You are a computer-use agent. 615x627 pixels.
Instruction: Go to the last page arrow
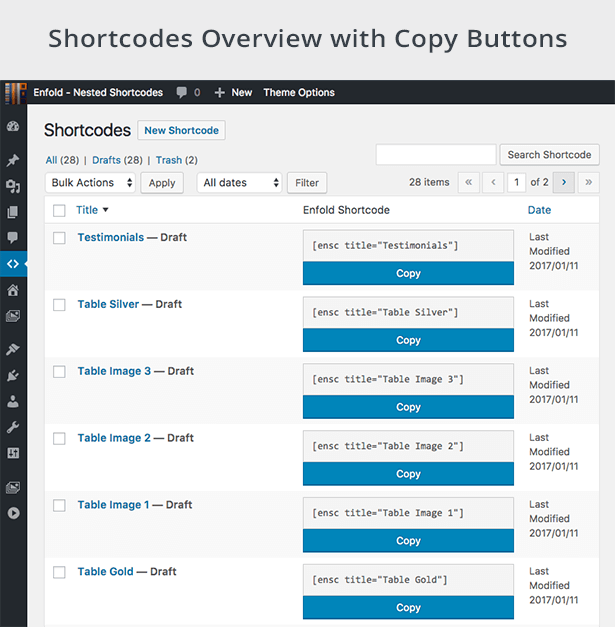(589, 182)
